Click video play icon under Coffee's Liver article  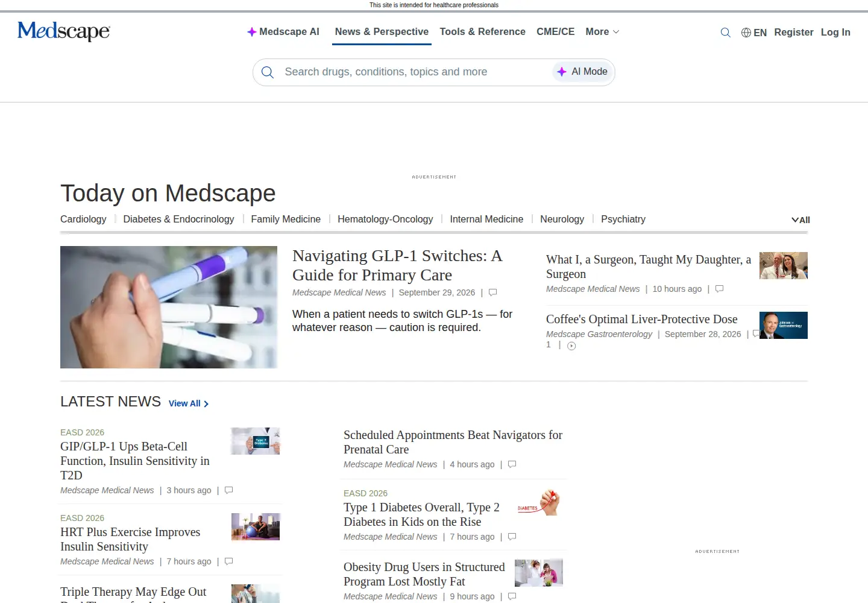click(571, 346)
